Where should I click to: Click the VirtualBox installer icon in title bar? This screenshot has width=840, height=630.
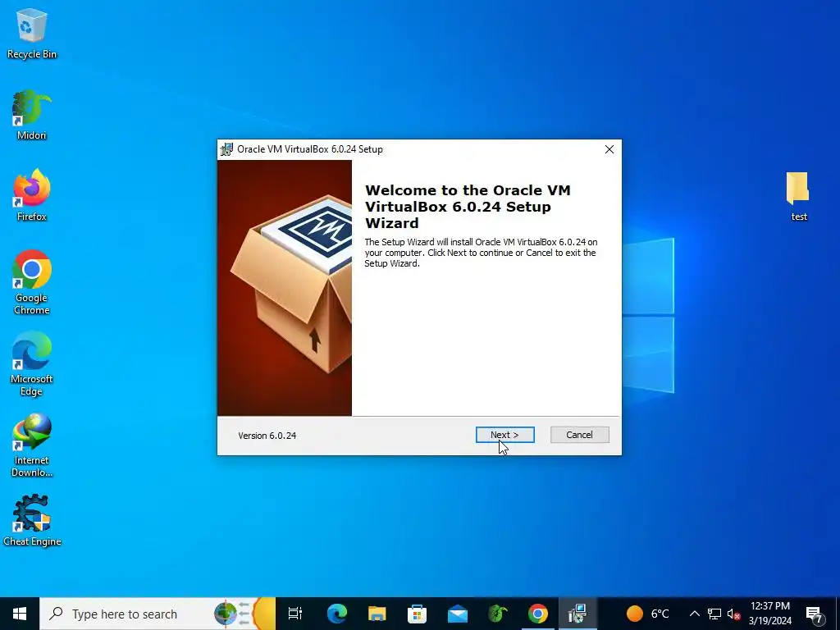click(227, 149)
